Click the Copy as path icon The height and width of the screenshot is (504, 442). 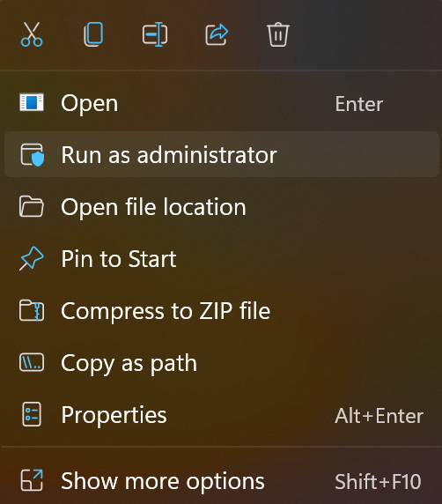pos(32,362)
